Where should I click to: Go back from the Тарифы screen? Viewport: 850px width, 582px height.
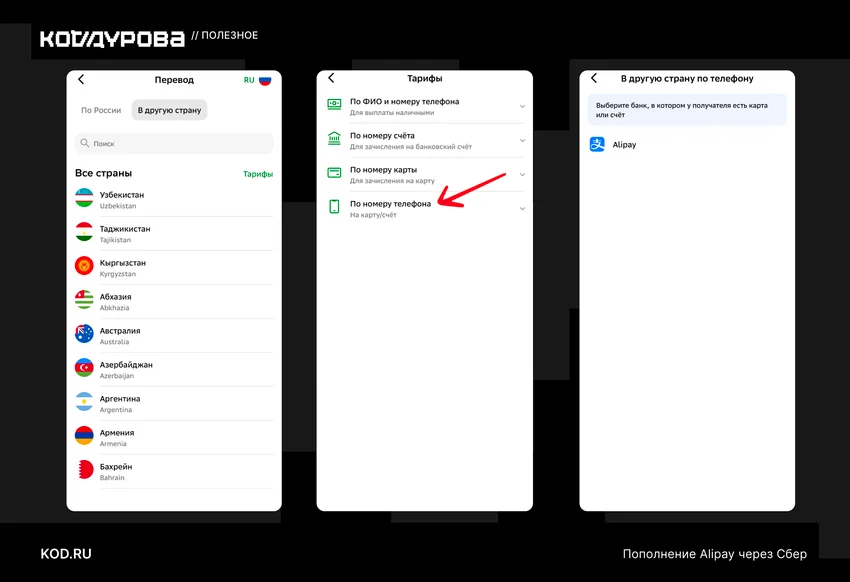point(331,78)
